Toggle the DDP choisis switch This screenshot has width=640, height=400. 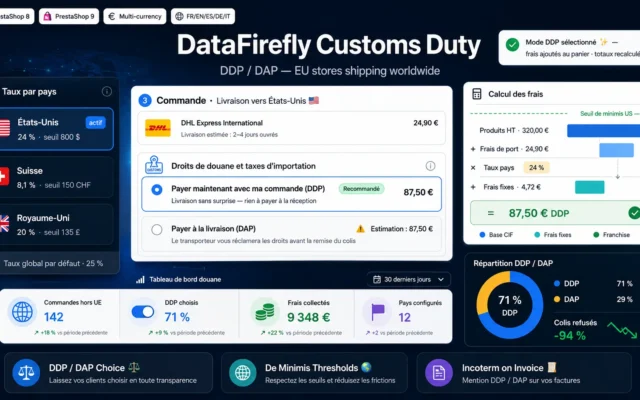coord(143,312)
